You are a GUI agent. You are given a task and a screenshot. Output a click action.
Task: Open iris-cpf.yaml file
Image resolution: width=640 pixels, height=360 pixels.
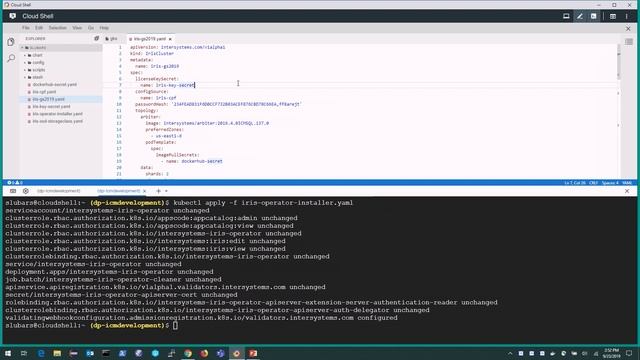pos(44,92)
